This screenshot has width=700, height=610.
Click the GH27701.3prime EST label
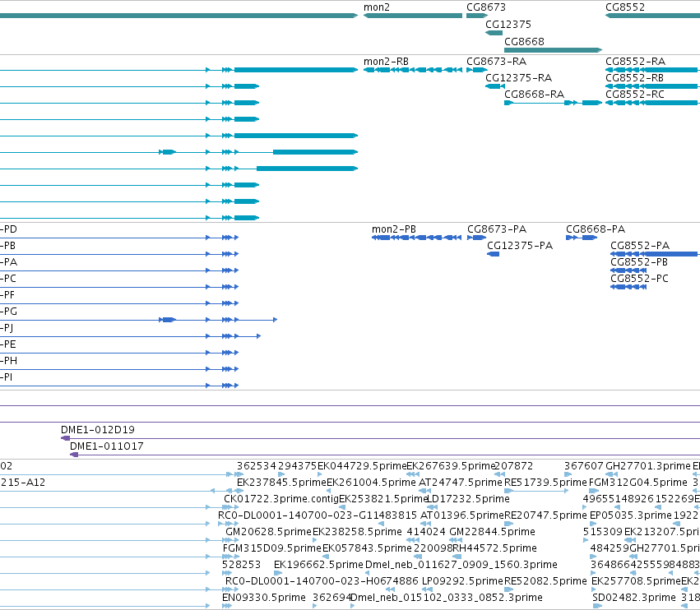648,466
